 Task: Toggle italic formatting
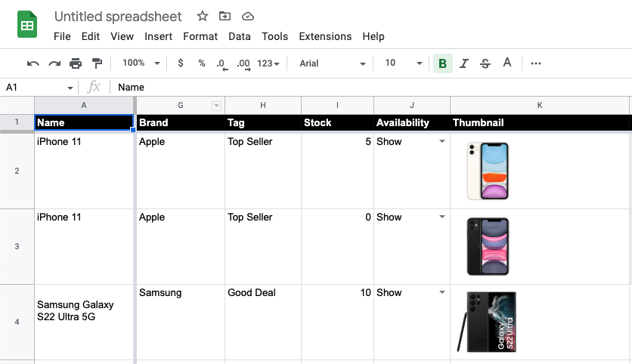(464, 63)
